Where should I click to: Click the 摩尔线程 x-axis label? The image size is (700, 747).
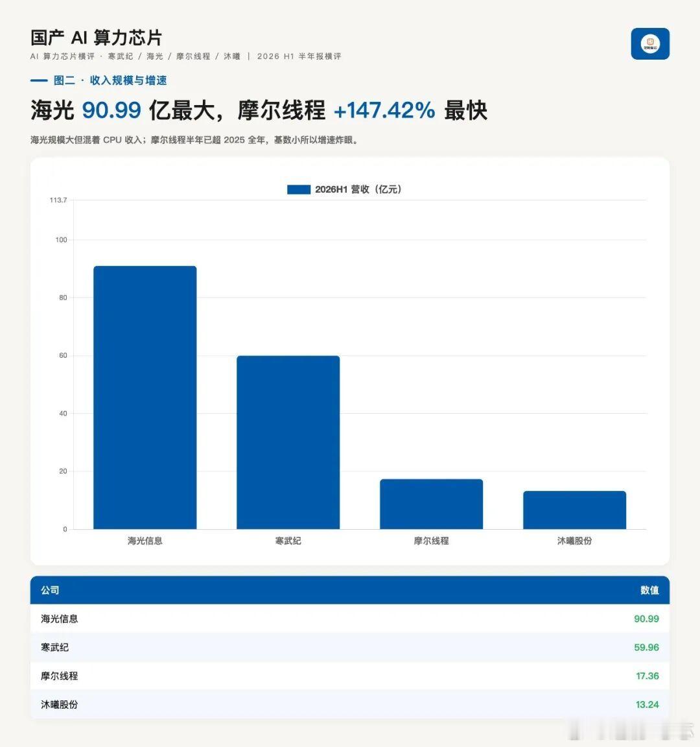(432, 541)
